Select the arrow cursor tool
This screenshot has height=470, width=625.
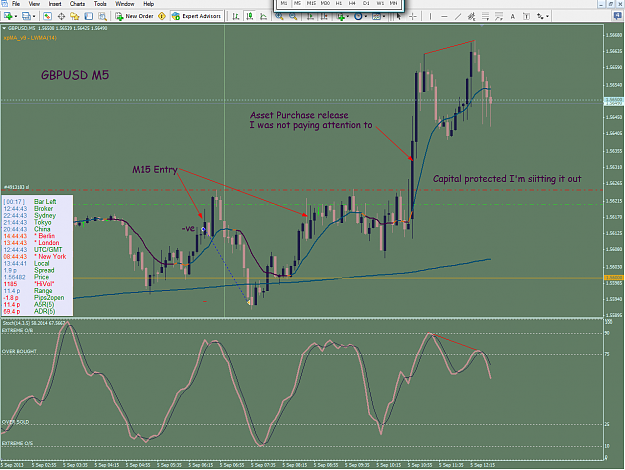[399, 16]
